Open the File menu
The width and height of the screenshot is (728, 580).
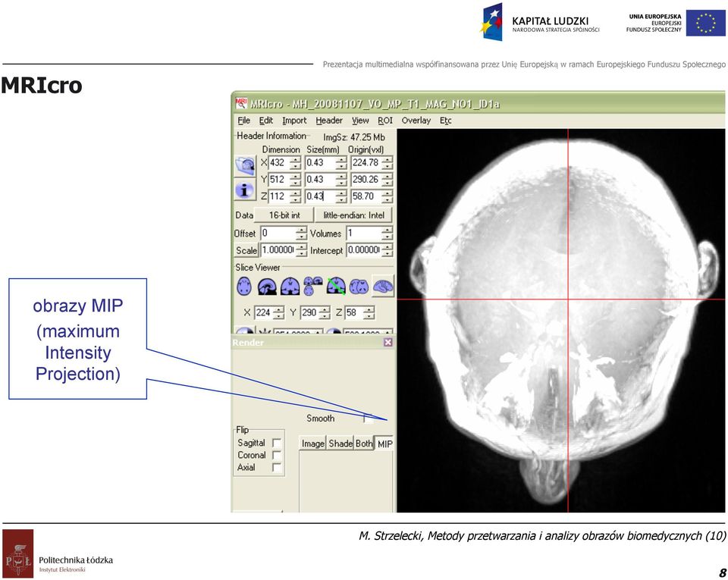coord(243,121)
